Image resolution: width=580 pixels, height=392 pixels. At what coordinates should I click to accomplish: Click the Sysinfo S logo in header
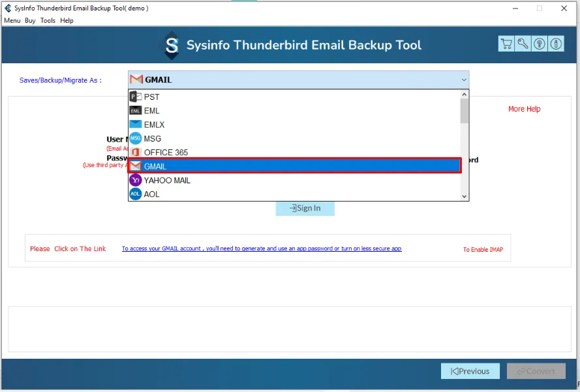point(172,45)
